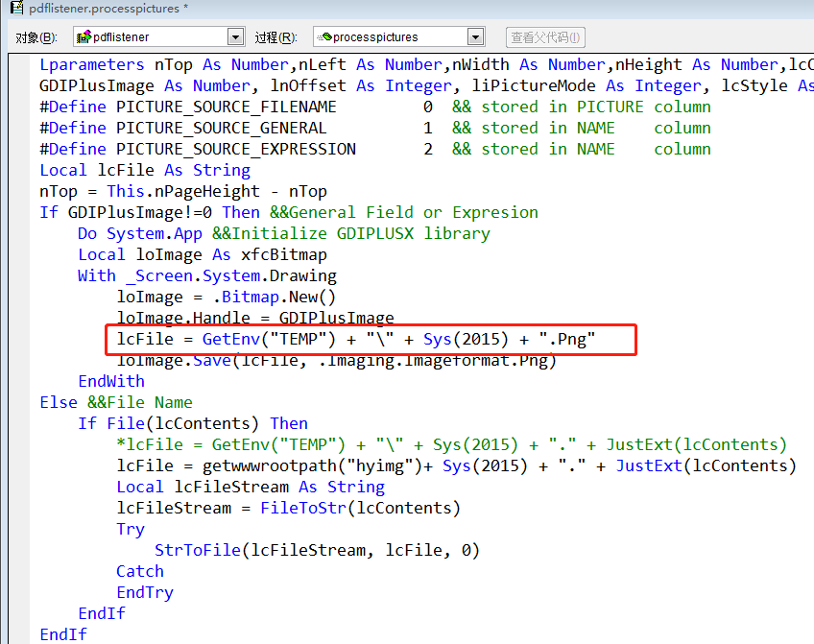This screenshot has width=814, height=644.
Task: Click the Try keyword
Action: coord(131,530)
